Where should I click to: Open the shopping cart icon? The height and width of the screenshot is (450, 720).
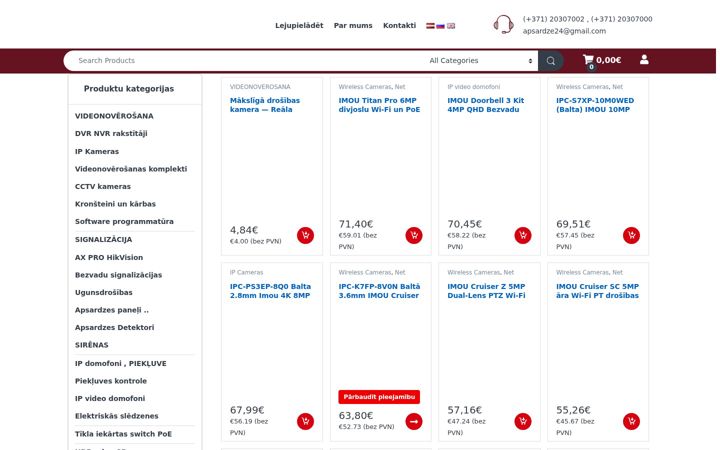point(588,60)
